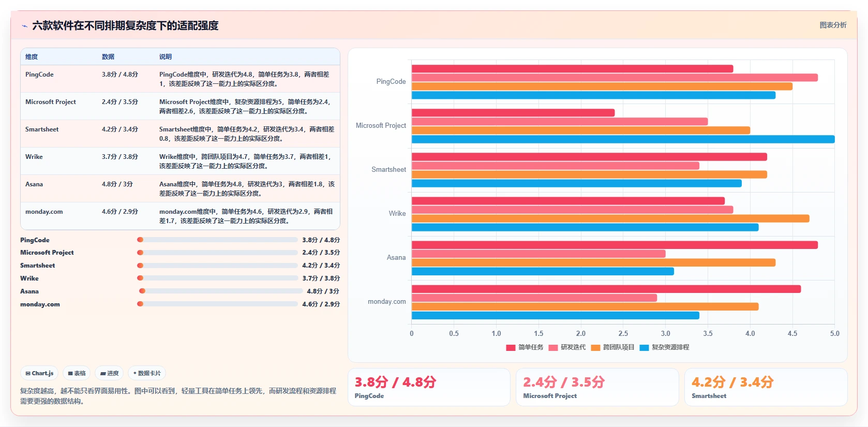The height and width of the screenshot is (427, 868).
Task: Open the PingCode data card
Action: (x=429, y=387)
